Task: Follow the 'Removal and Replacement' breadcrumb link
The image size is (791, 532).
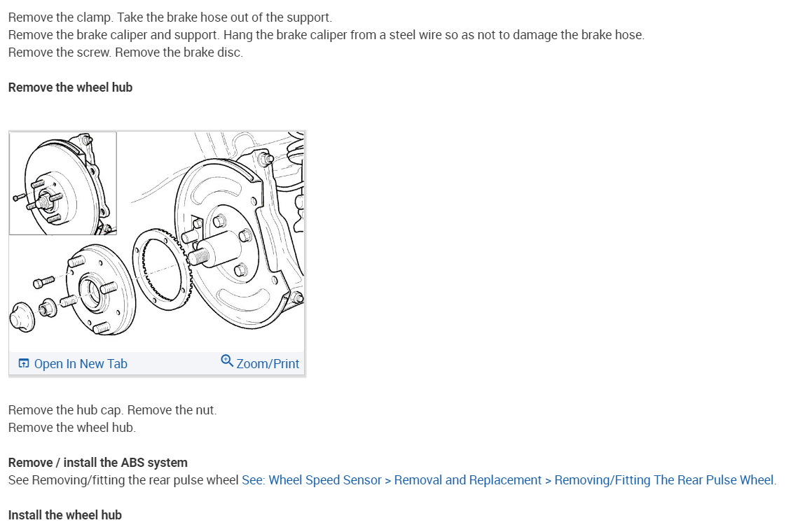Action: point(467,480)
